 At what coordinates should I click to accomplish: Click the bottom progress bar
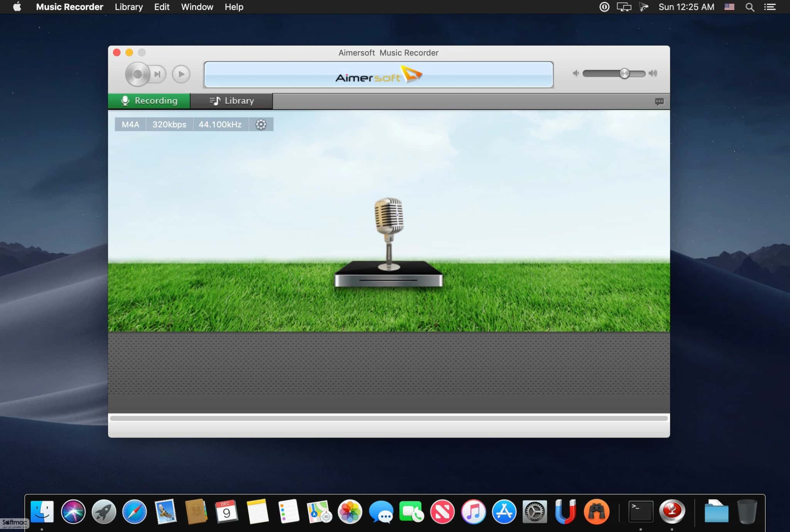pos(388,418)
